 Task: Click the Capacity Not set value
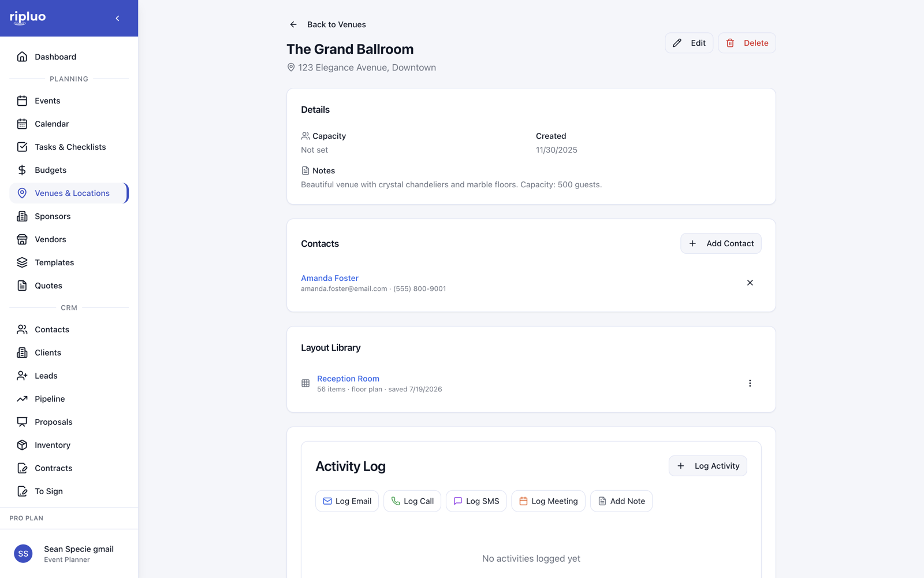pyautogui.click(x=314, y=150)
